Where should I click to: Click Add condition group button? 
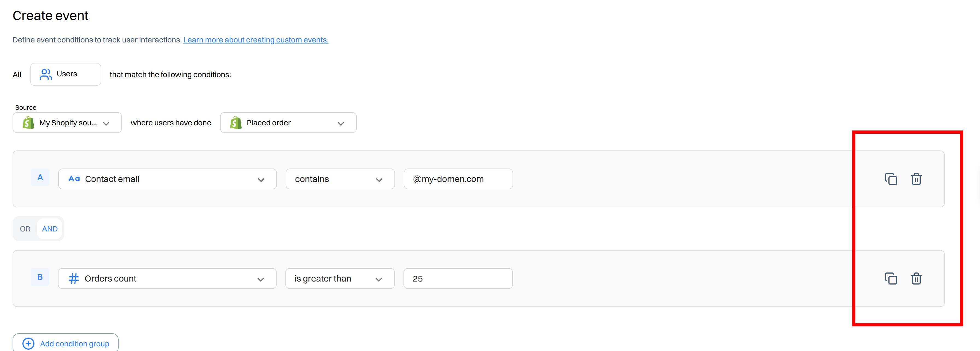65,343
